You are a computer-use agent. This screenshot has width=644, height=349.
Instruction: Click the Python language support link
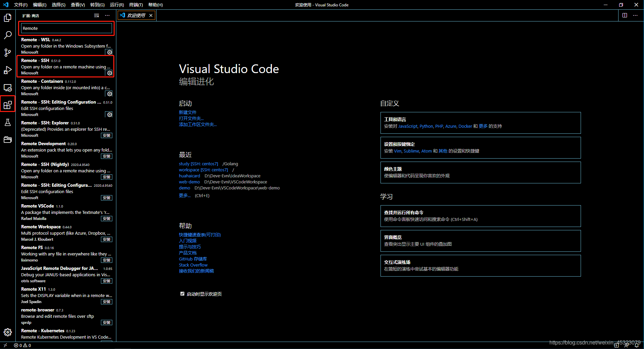pyautogui.click(x=426, y=126)
